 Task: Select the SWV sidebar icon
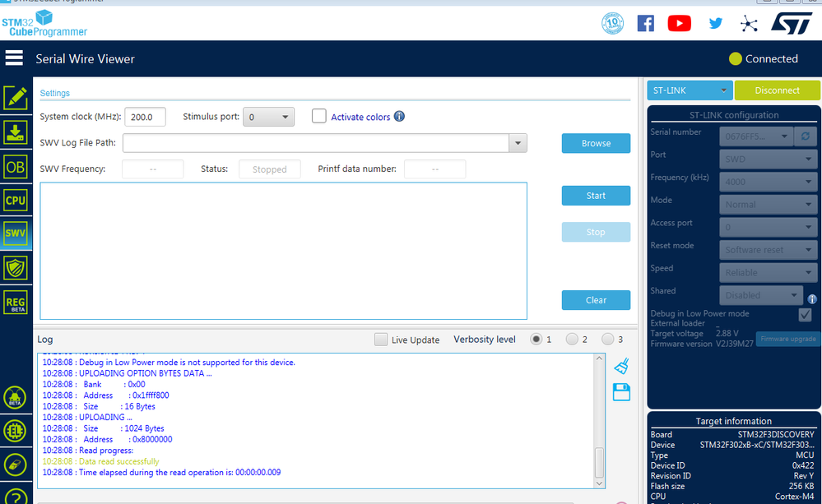click(x=16, y=234)
